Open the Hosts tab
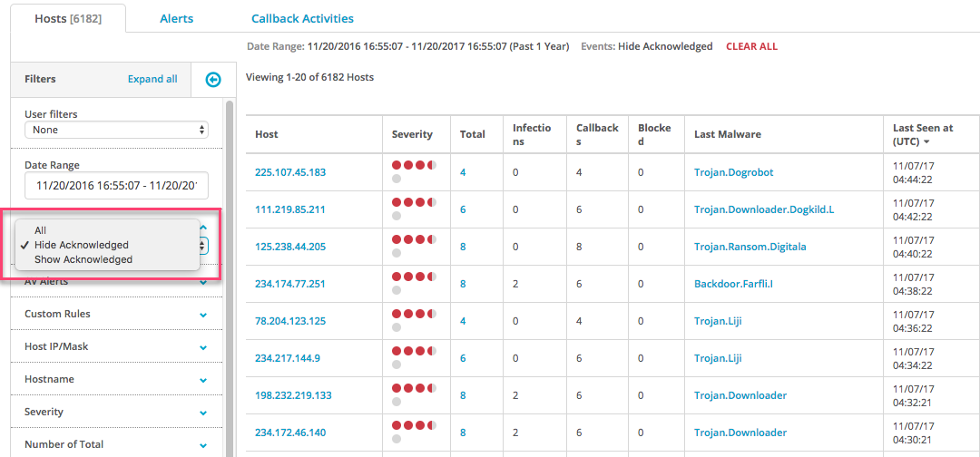 [68, 19]
